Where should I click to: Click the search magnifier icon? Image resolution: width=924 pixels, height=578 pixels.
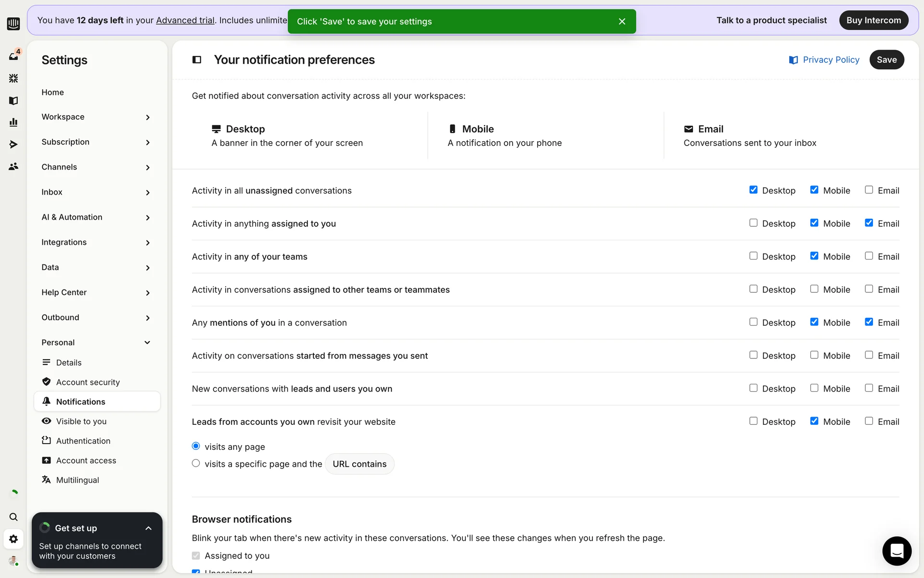(13, 517)
